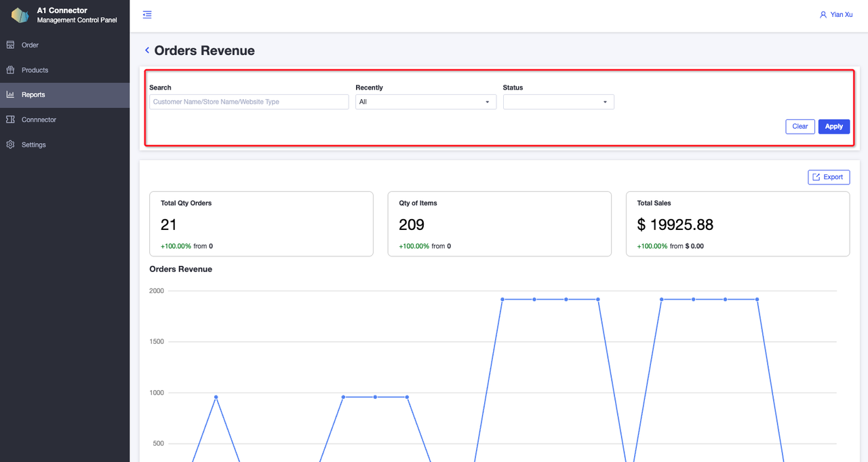
Task: Click the Orders Revenue page heading
Action: [x=205, y=50]
